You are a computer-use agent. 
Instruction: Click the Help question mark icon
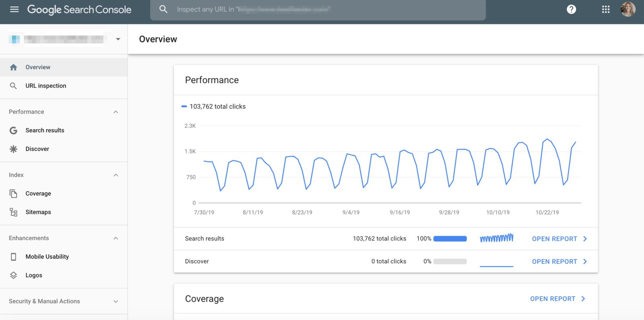(571, 9)
